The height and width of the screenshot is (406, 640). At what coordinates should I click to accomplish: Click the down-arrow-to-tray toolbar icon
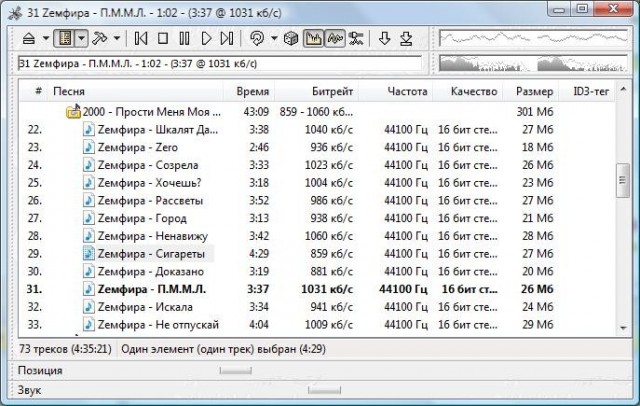point(406,39)
